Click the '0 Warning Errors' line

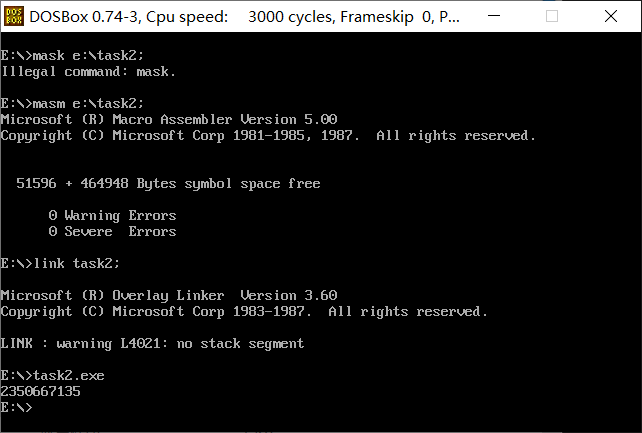click(113, 216)
